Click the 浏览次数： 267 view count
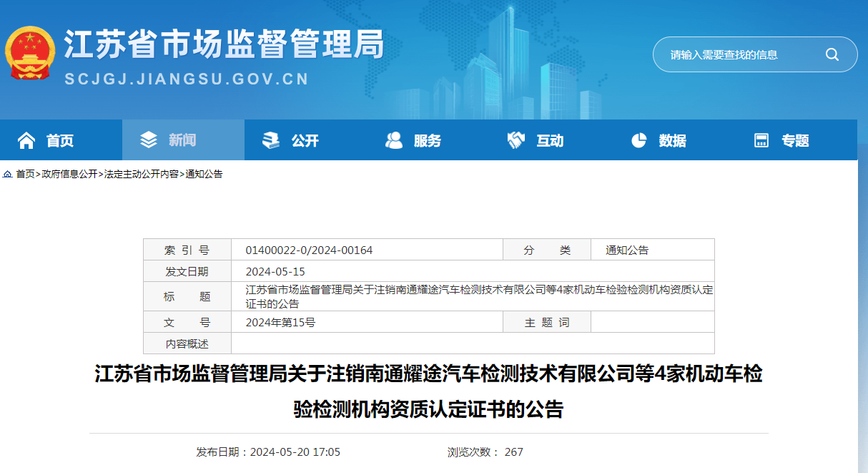The height and width of the screenshot is (473, 868). [485, 452]
